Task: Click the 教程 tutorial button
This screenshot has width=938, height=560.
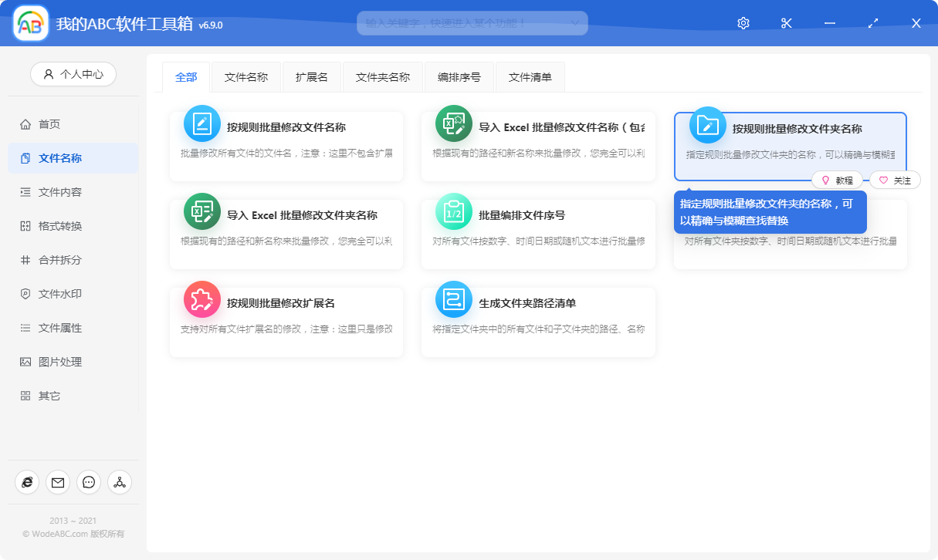Action: (838, 180)
